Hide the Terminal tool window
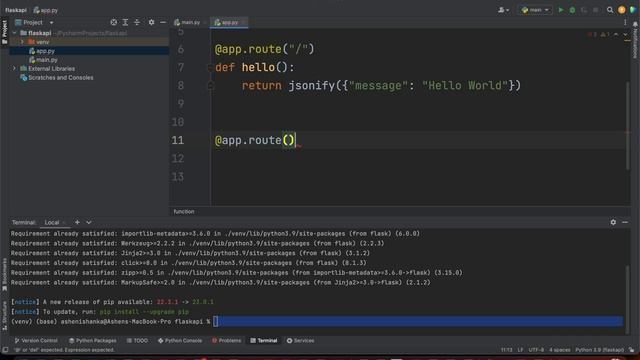 click(x=625, y=222)
